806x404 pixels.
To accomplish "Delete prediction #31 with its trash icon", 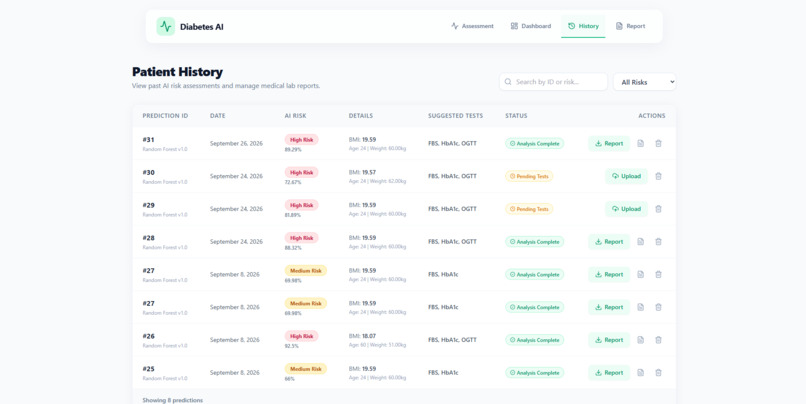I will pyautogui.click(x=658, y=143).
